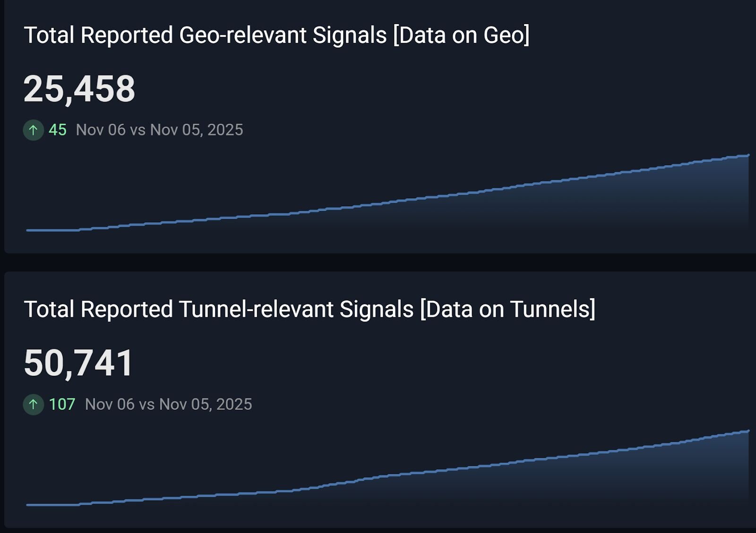Click the date comparison text in Tunnel card
Viewport: 756px width, 533px height.
click(168, 405)
